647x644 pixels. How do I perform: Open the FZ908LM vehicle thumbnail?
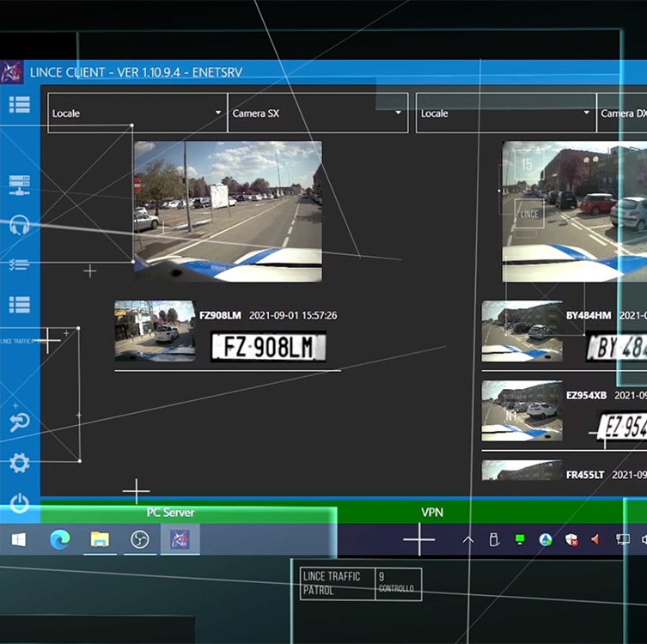click(x=155, y=331)
